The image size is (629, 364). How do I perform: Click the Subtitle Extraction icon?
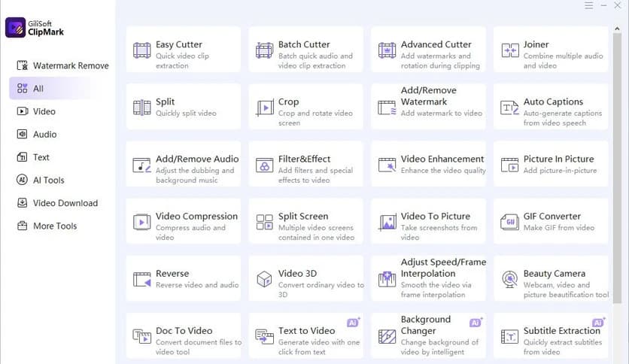click(509, 336)
